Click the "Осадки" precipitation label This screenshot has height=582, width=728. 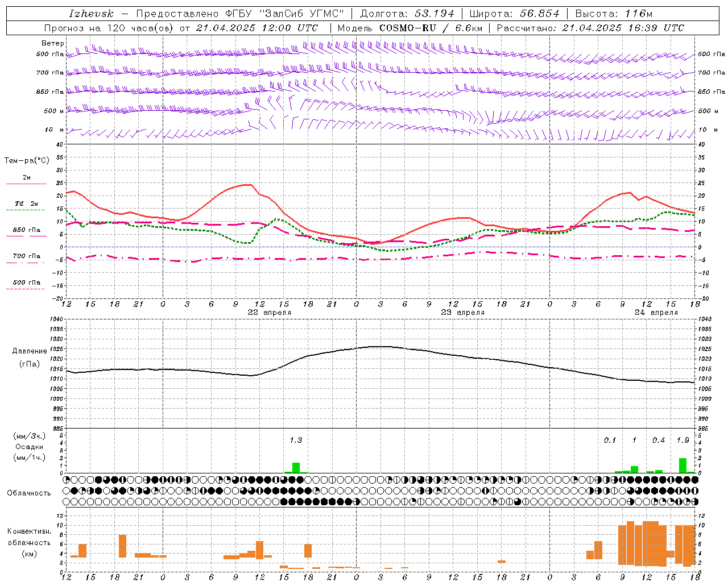point(29,447)
